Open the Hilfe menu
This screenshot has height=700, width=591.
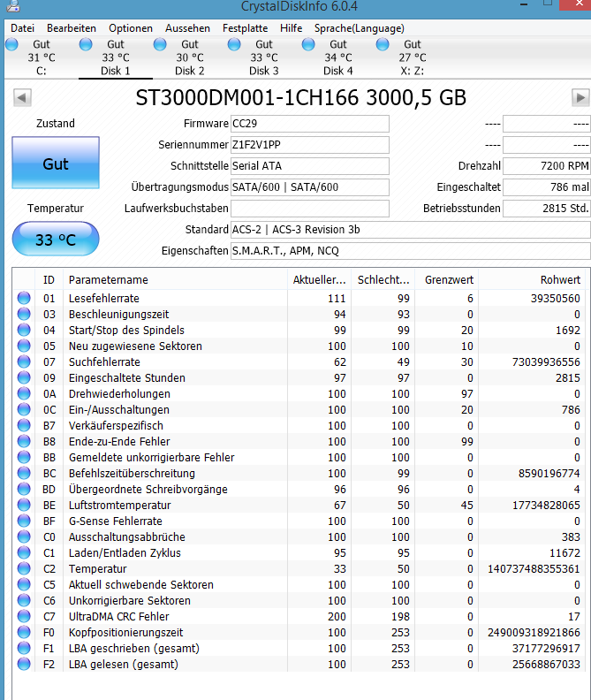coord(291,28)
